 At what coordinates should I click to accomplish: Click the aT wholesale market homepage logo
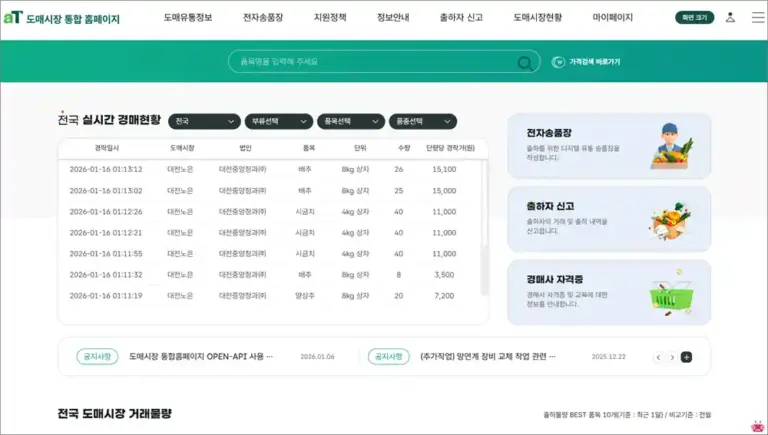point(62,18)
